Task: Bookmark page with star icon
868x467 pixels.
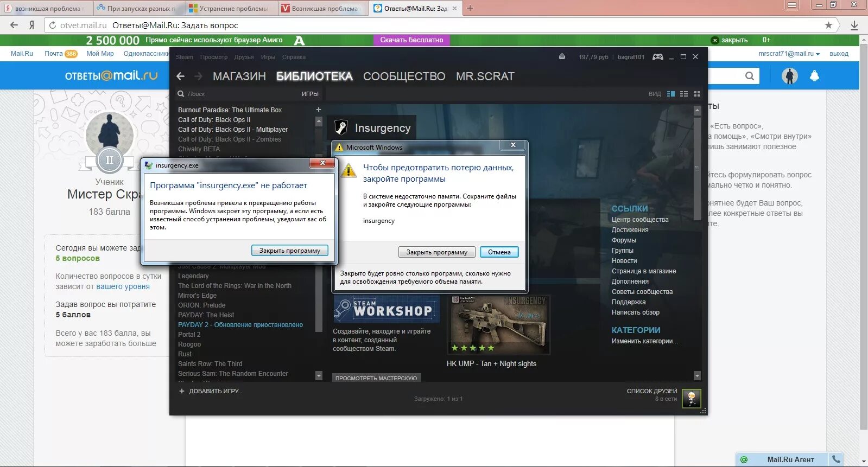Action: [828, 25]
